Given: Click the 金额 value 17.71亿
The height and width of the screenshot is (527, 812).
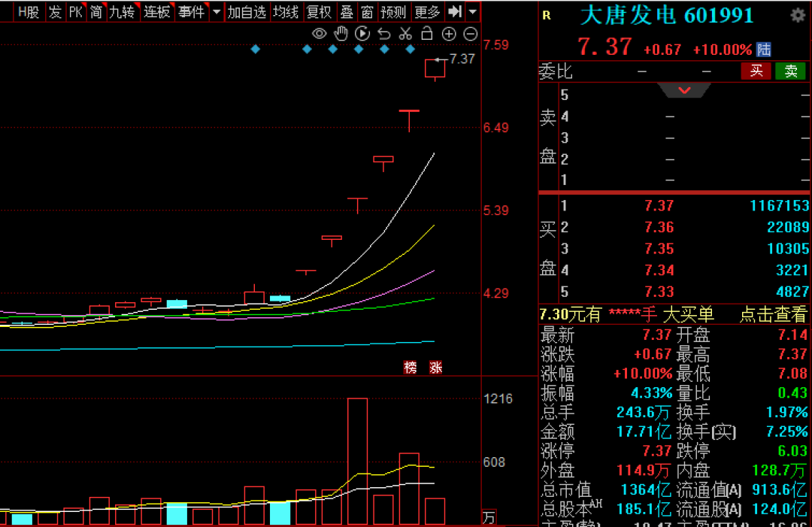Looking at the screenshot, I should 644,432.
